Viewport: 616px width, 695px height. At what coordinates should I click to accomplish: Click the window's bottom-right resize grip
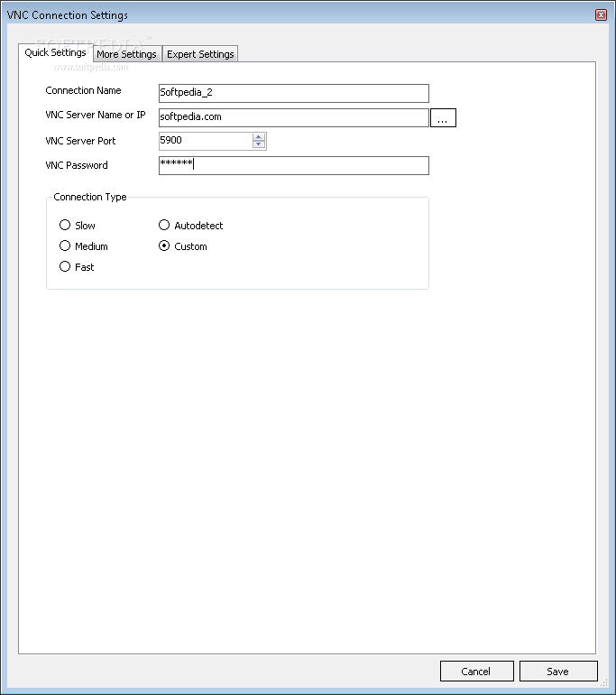click(x=603, y=683)
